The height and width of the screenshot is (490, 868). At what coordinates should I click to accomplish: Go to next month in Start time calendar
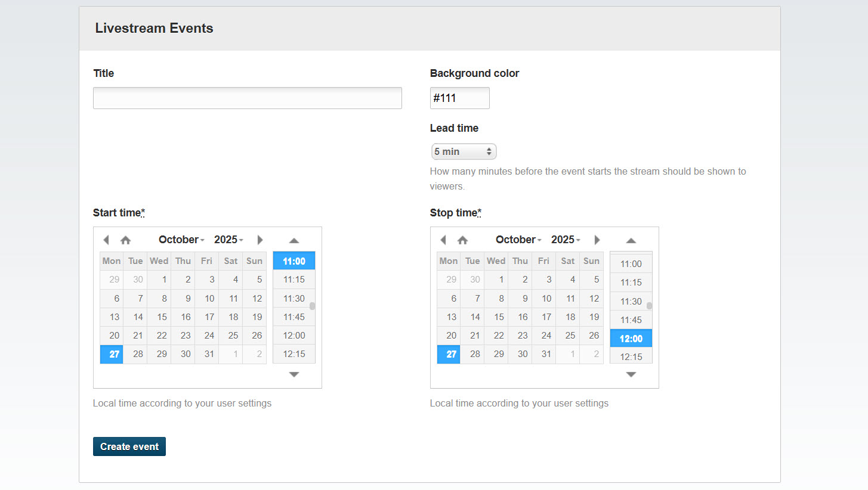point(260,240)
